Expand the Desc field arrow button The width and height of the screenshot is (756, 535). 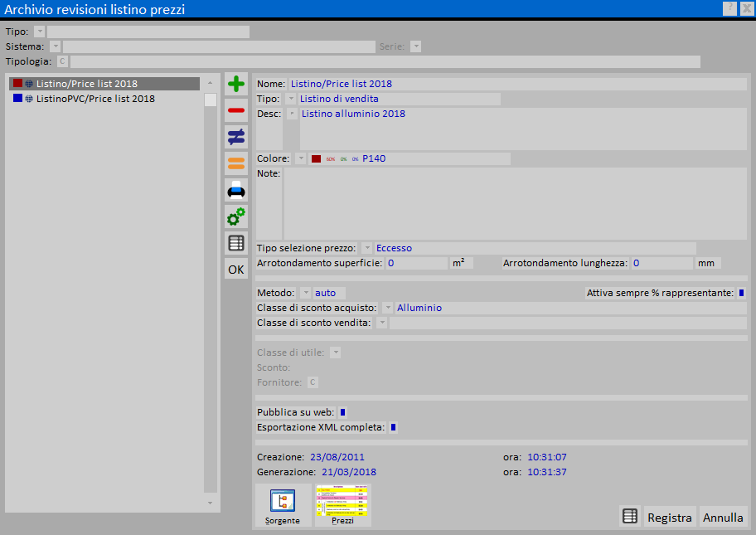[292, 114]
